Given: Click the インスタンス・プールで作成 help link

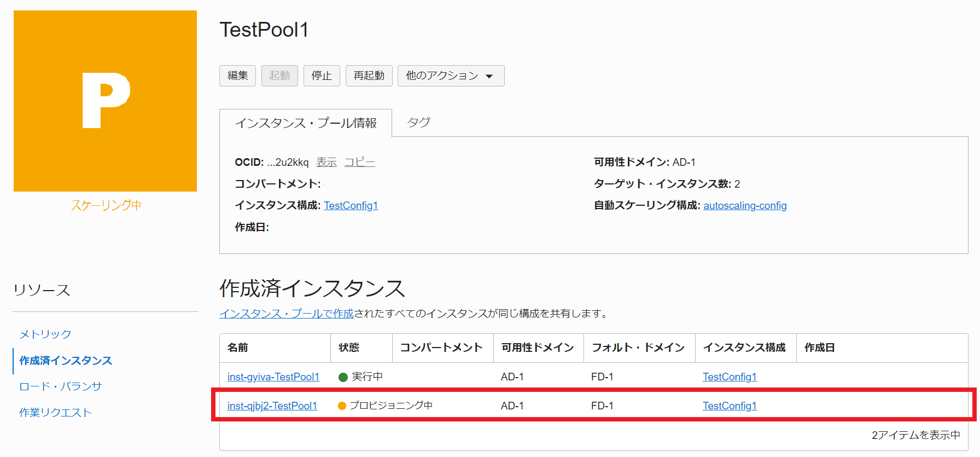Looking at the screenshot, I should (286, 314).
